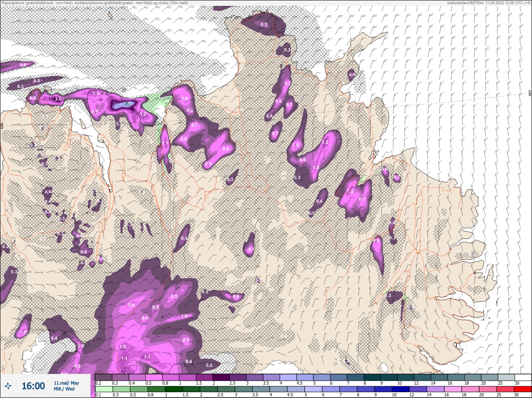Select the dark green snow swatch between 1 and 1.5
Screen dimensions: 532x398
click(x=173, y=389)
